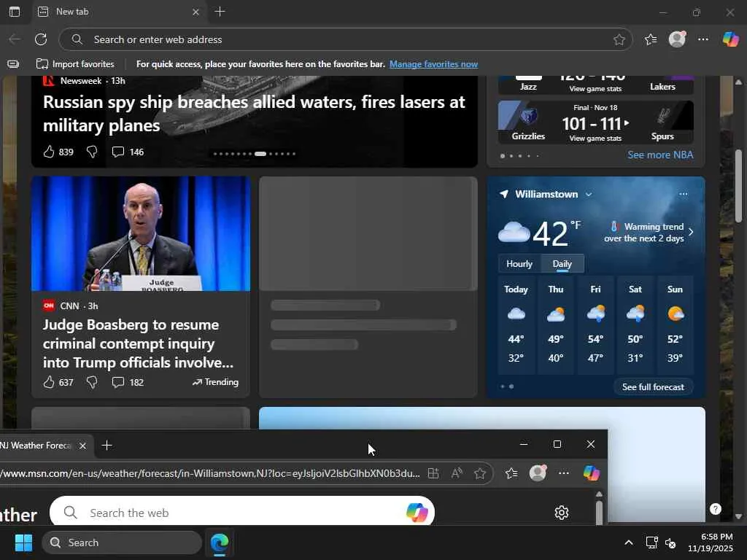Open the taskbar clock showing 6:58 PM
This screenshot has width=747, height=560.
711,542
